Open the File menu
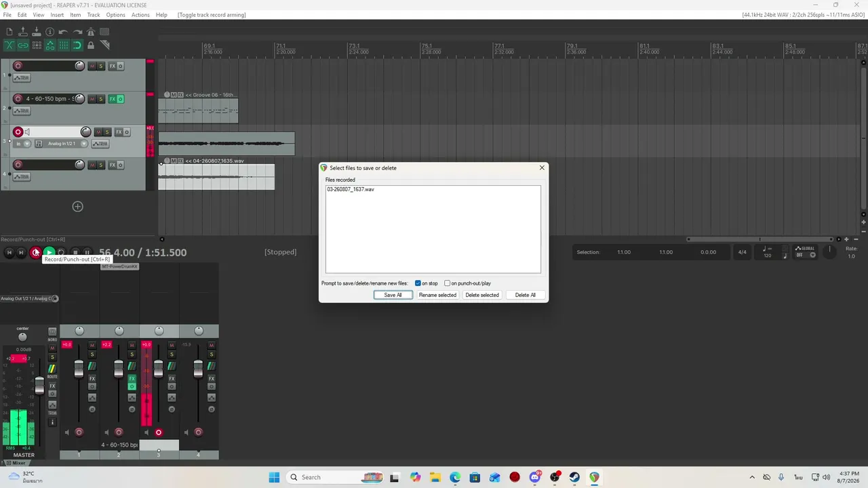868x488 pixels. 7,15
